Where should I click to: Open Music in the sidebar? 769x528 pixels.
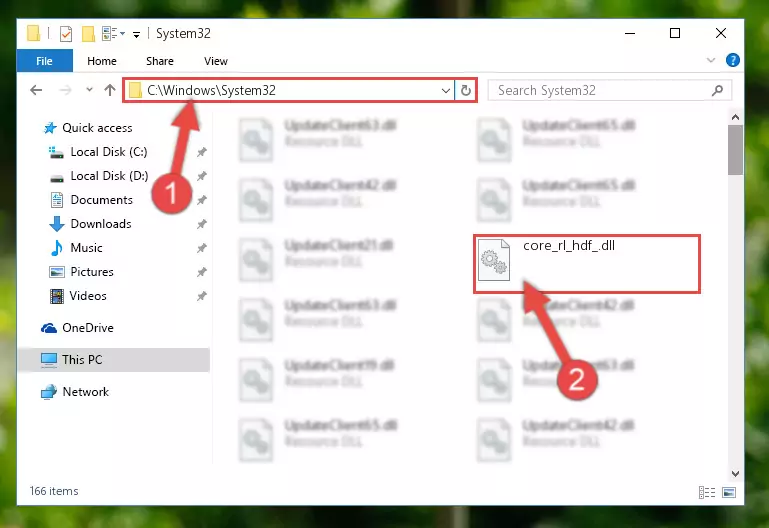[x=76, y=248]
